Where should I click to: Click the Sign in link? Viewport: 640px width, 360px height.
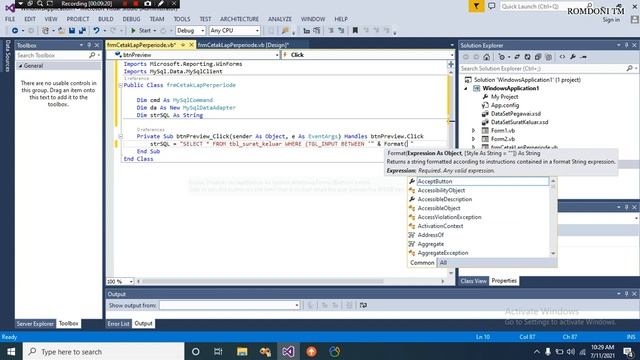611,20
